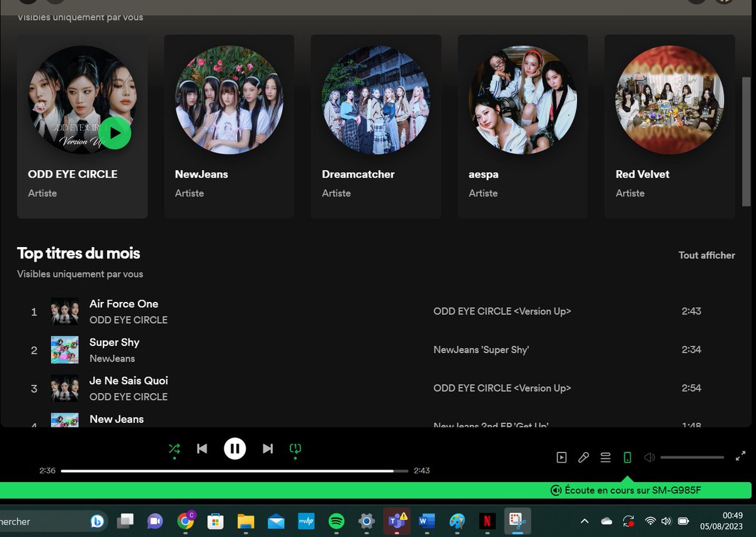The width and height of the screenshot is (756, 537).
Task: Open ODD EYE CIRCLE artist under Air Force One
Action: pyautogui.click(x=129, y=320)
